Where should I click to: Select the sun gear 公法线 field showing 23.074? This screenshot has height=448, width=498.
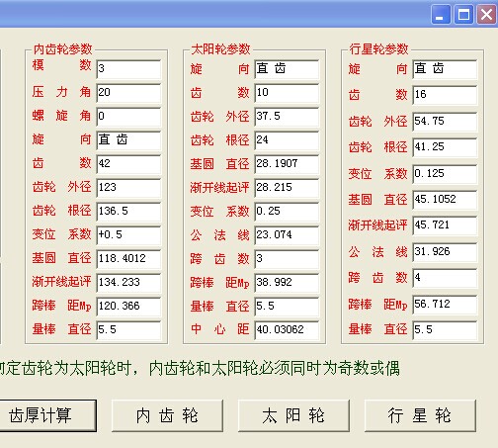[x=287, y=235]
